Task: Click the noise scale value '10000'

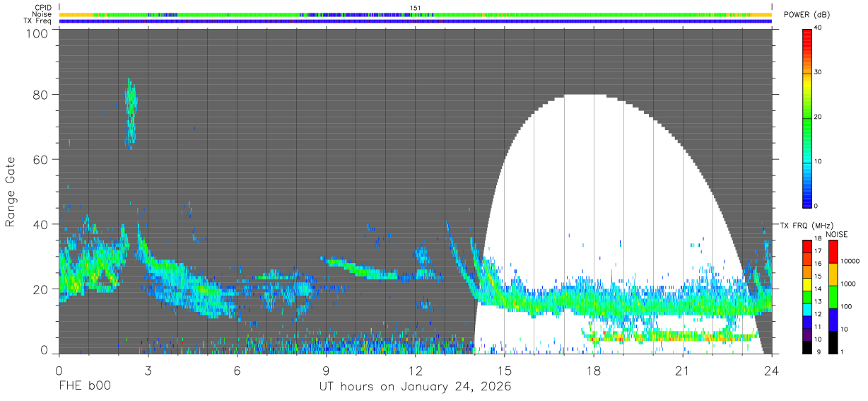Action: click(850, 261)
